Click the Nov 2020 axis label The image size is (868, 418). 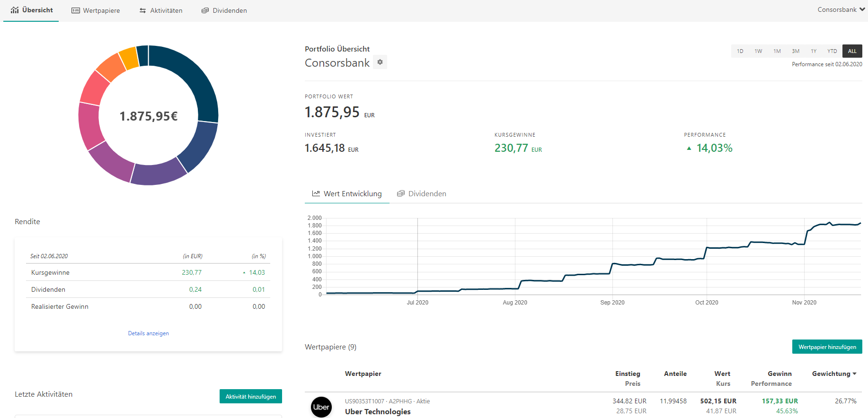pyautogui.click(x=804, y=303)
